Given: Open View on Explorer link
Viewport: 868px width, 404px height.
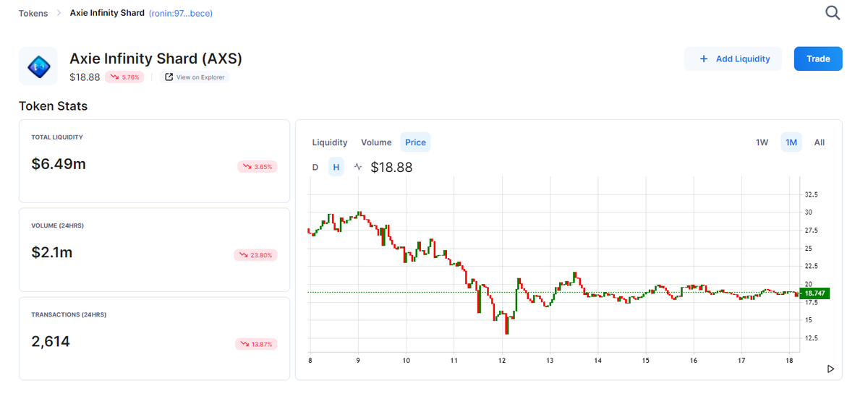Looking at the screenshot, I should tap(195, 77).
